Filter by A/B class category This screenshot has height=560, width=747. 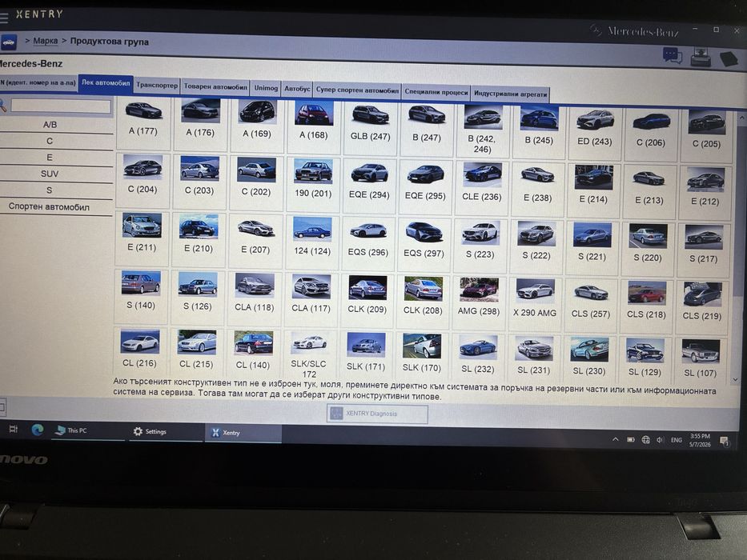(50, 125)
